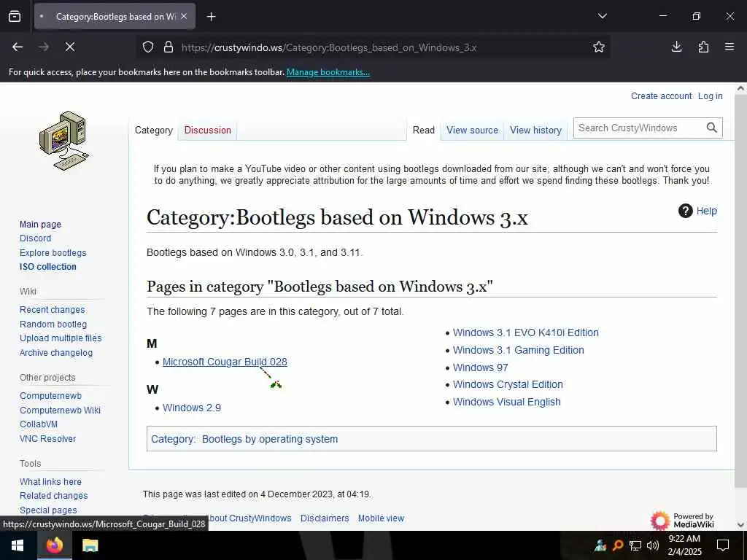747x560 pixels.
Task: Click the Firefox View icon in tab bar
Action: [x=15, y=16]
